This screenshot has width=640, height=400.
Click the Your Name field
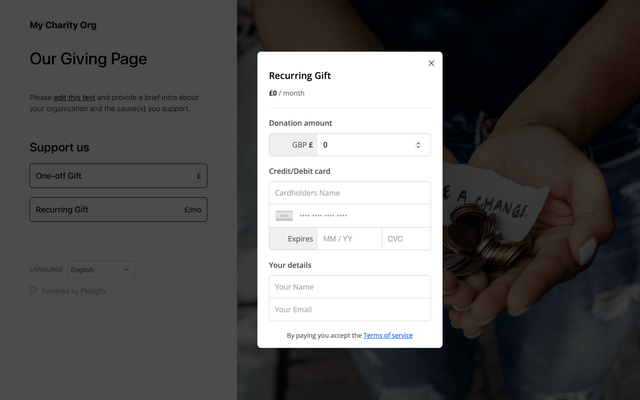click(350, 287)
